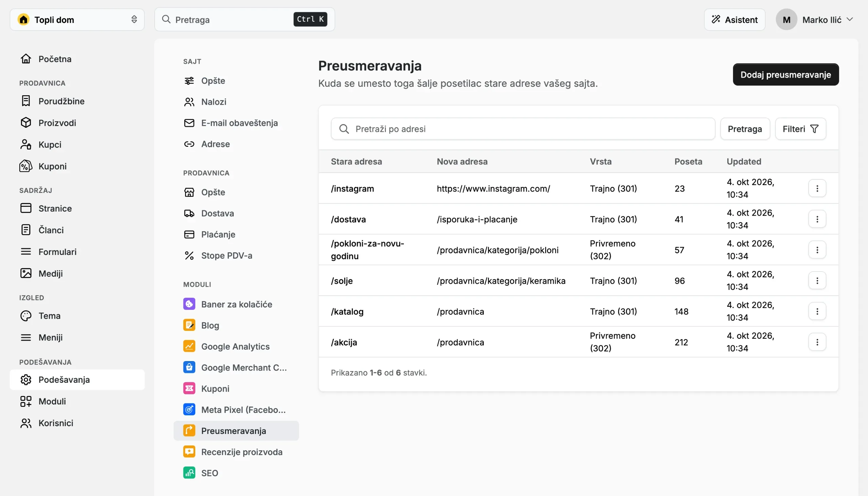Open Korisnici users icon
The width and height of the screenshot is (868, 496).
(26, 423)
